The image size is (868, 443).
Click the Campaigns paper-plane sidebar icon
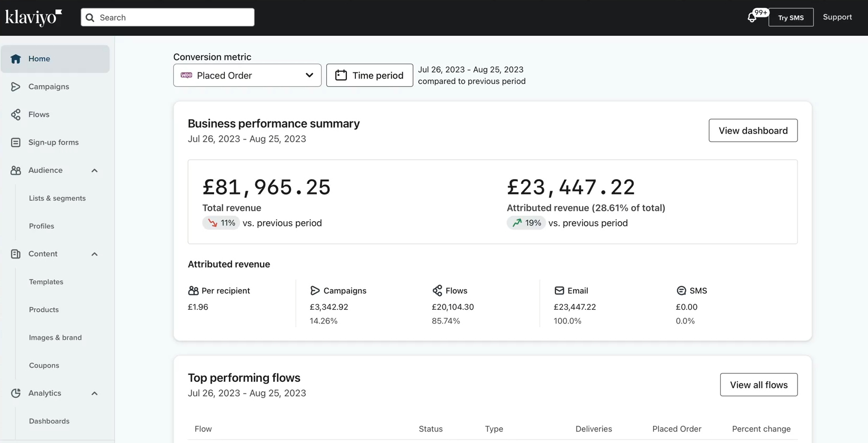[x=16, y=86]
